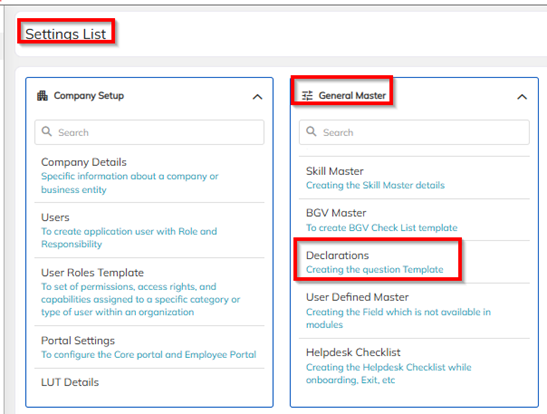The width and height of the screenshot is (547, 414).
Task: Open Portal Settings entry
Action: pos(149,347)
